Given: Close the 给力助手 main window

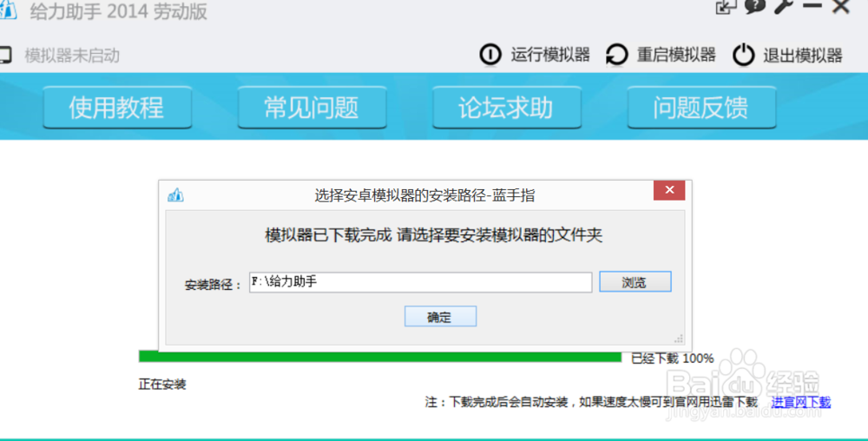Looking at the screenshot, I should [841, 7].
